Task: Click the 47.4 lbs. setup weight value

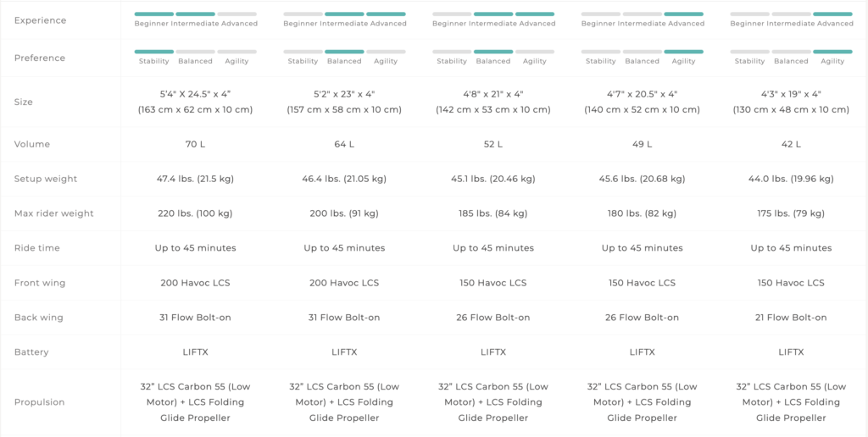Action: [196, 180]
